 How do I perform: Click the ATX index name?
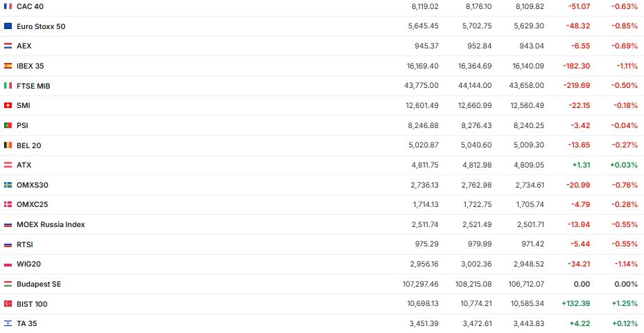24,165
